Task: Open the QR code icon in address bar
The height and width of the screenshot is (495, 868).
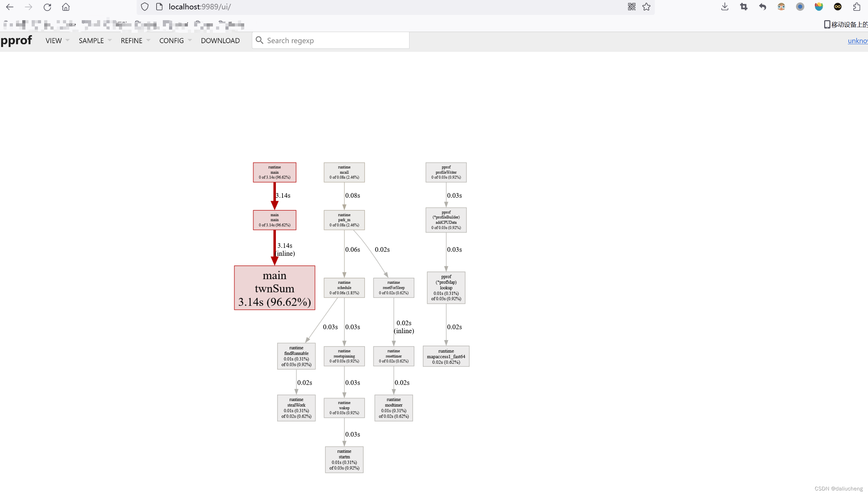Action: (x=631, y=7)
